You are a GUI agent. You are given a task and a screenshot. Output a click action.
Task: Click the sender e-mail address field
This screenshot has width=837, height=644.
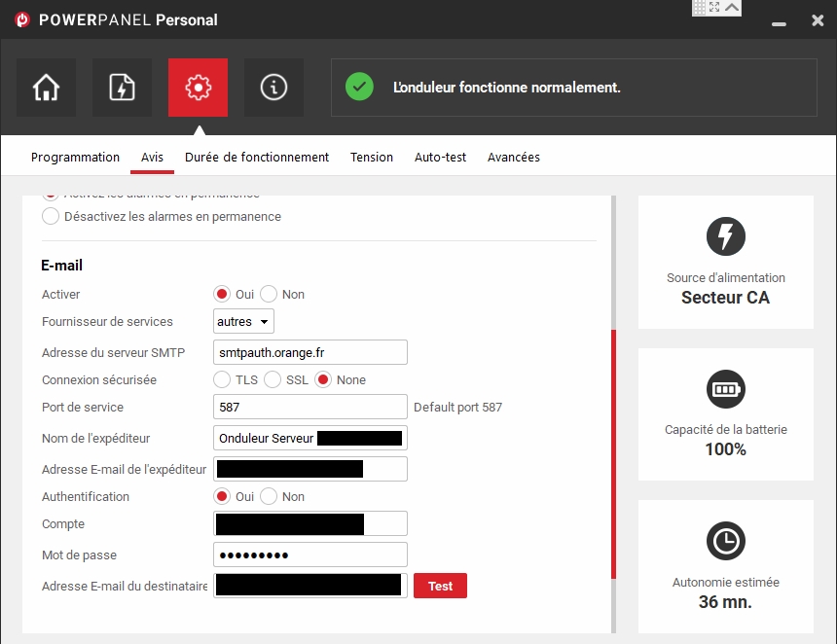click(310, 469)
